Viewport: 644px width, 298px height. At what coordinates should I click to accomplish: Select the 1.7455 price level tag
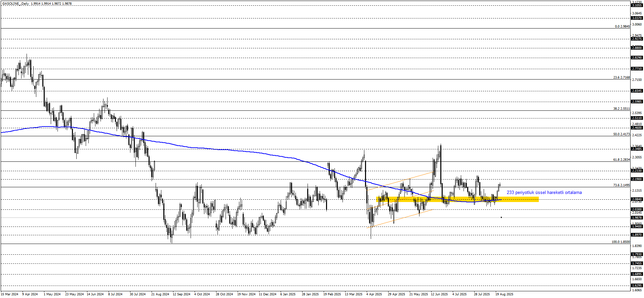tap(637, 263)
